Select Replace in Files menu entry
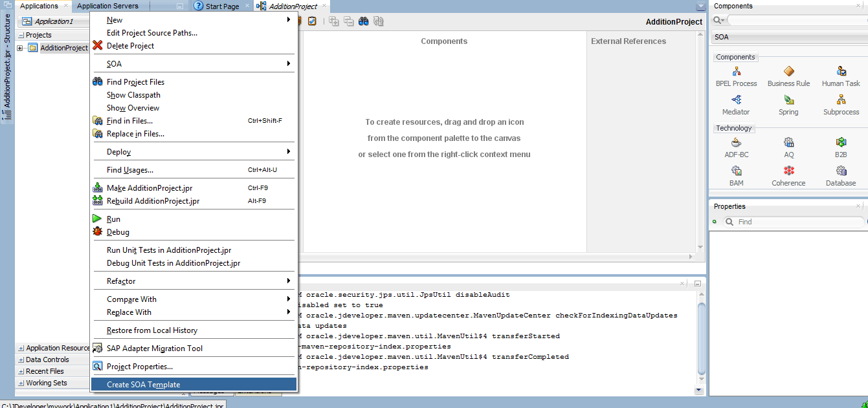The image size is (868, 408). 194,133
